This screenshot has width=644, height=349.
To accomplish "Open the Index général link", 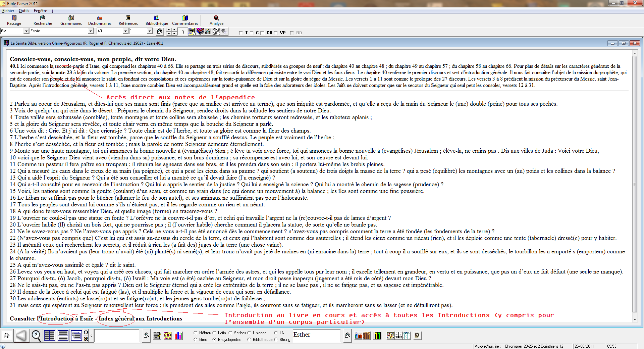I will (x=116, y=318).
